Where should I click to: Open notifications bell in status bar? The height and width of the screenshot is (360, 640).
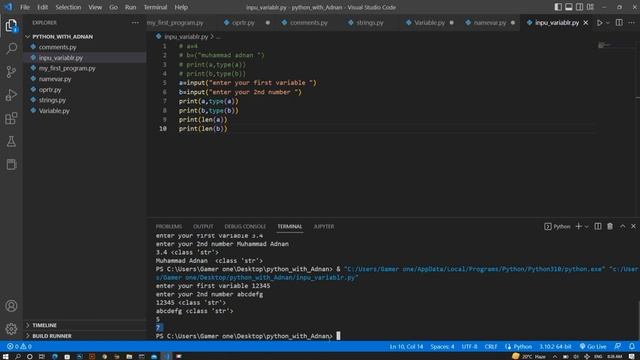[x=631, y=347]
